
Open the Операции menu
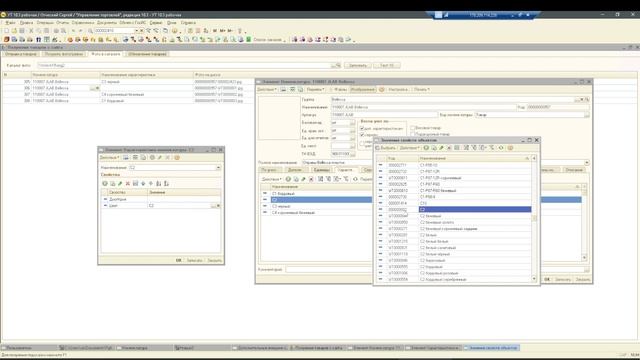tap(45, 23)
